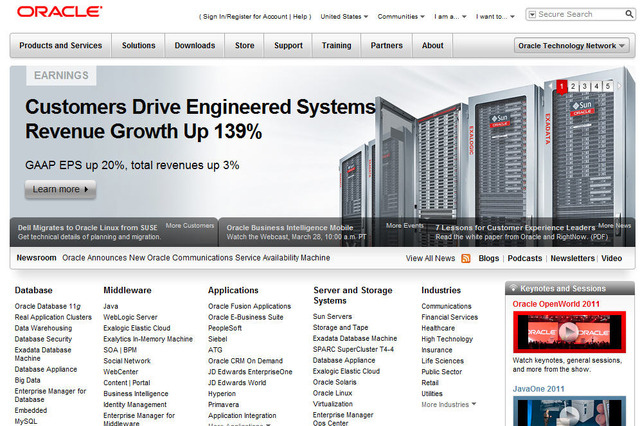
Task: Expand the United States country dropdown
Action: [344, 17]
